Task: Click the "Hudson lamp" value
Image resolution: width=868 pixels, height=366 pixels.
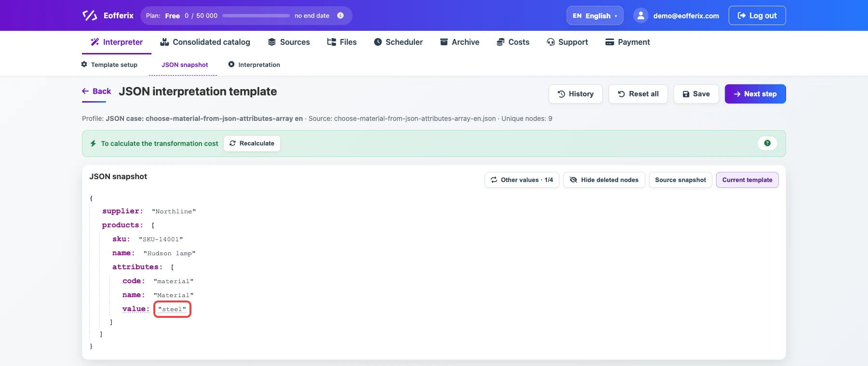Action: tap(169, 253)
